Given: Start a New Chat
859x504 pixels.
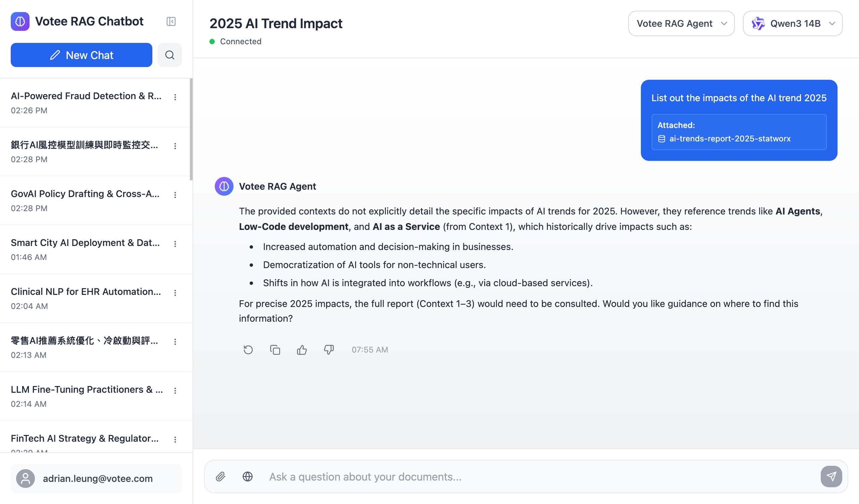Looking at the screenshot, I should pyautogui.click(x=81, y=55).
